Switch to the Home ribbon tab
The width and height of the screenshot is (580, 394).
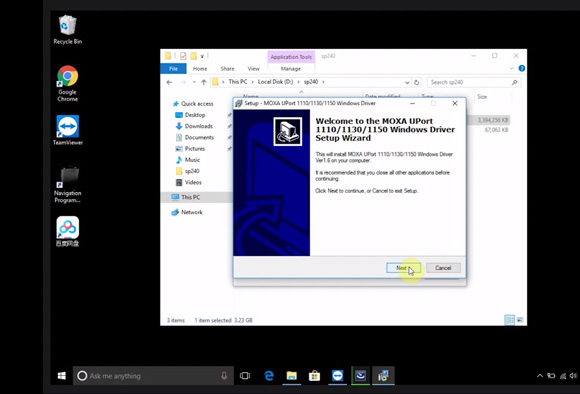200,68
